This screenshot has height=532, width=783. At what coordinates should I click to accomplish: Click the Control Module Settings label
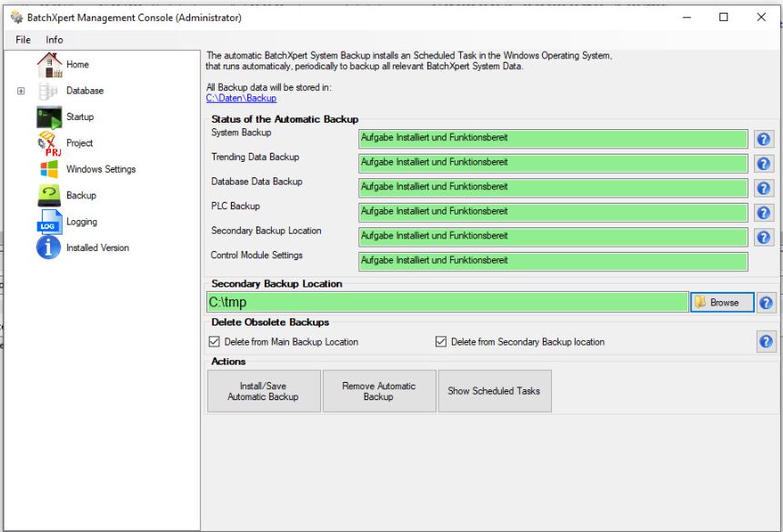[256, 256]
